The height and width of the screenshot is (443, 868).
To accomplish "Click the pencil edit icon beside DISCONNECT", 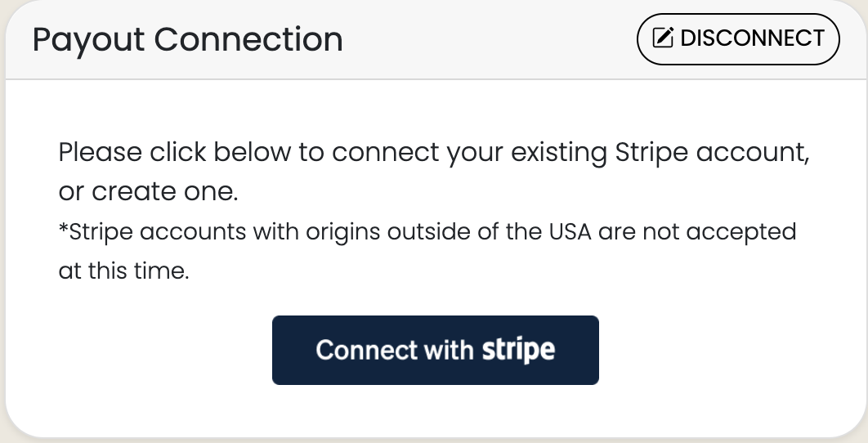I will pyautogui.click(x=663, y=38).
